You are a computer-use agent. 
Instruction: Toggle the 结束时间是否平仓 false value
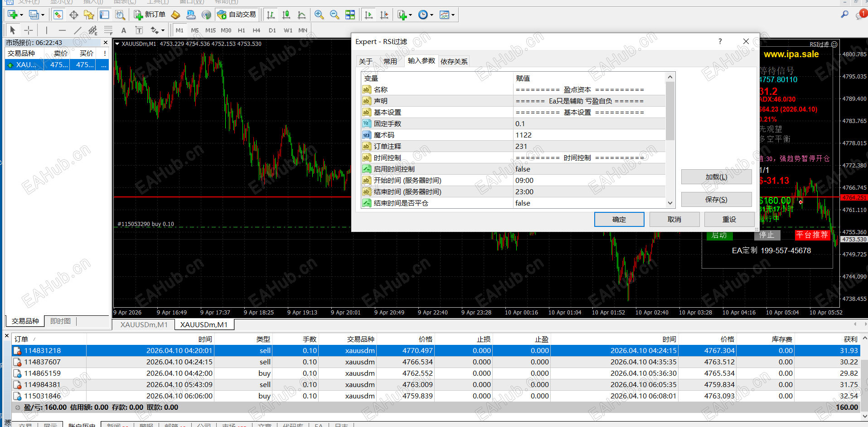[x=589, y=203]
